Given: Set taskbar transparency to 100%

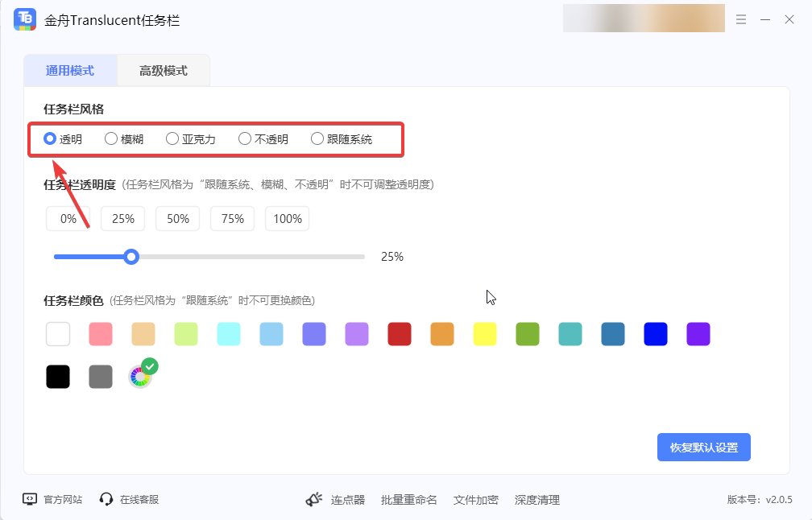Looking at the screenshot, I should coord(287,218).
